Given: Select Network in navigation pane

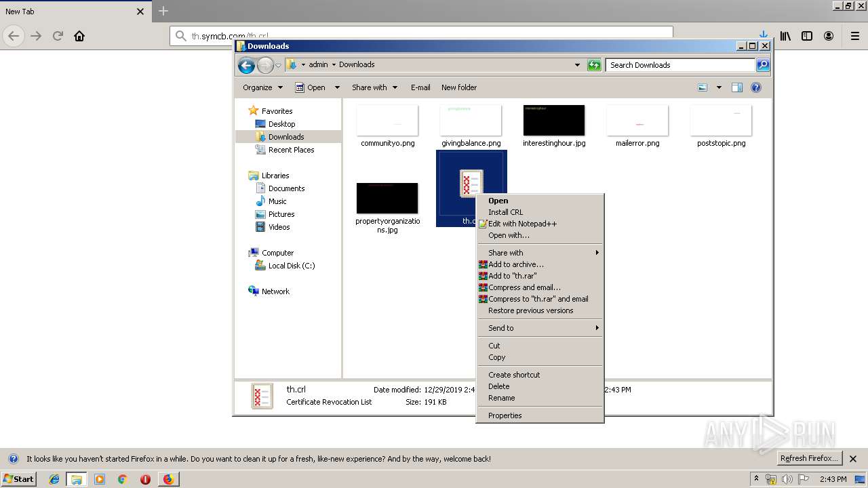Looking at the screenshot, I should [x=275, y=291].
